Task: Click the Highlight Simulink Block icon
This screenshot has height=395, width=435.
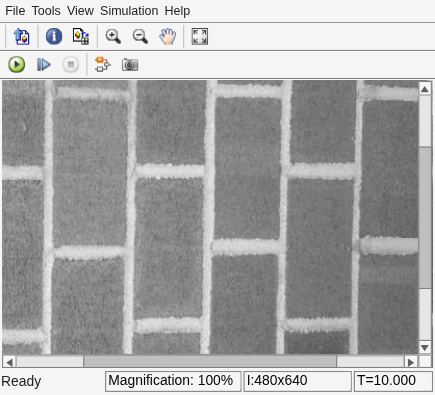Action: [103, 64]
